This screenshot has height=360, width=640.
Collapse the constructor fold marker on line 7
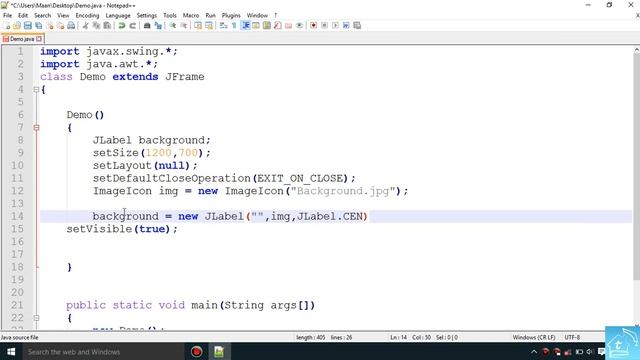click(x=36, y=127)
